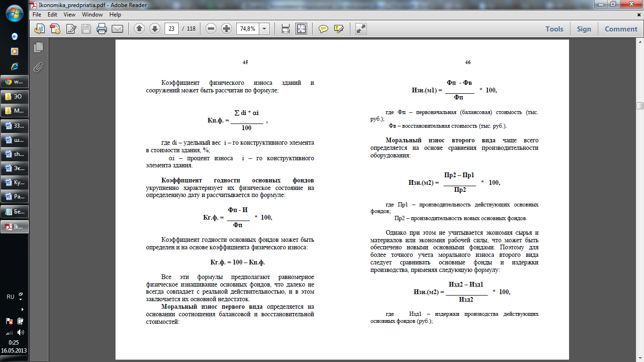644x362 pixels.
Task: Zoom in with the plus button
Action: [x=227, y=29]
